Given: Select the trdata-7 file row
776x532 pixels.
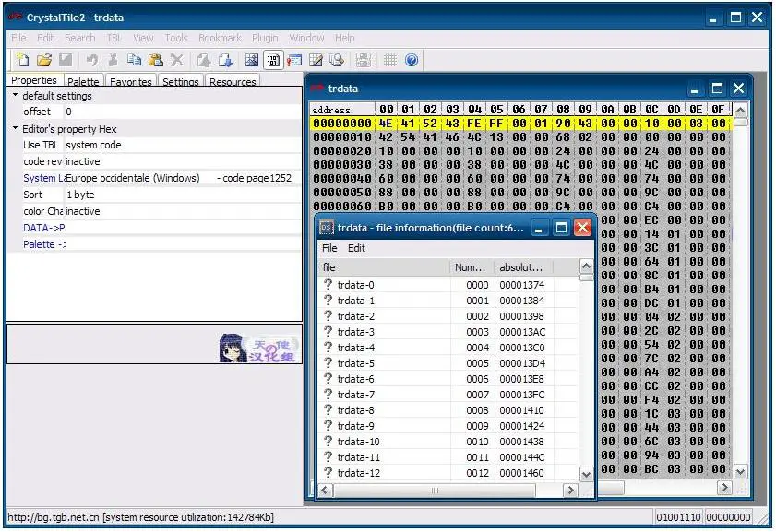Looking at the screenshot, I should pyautogui.click(x=448, y=395).
